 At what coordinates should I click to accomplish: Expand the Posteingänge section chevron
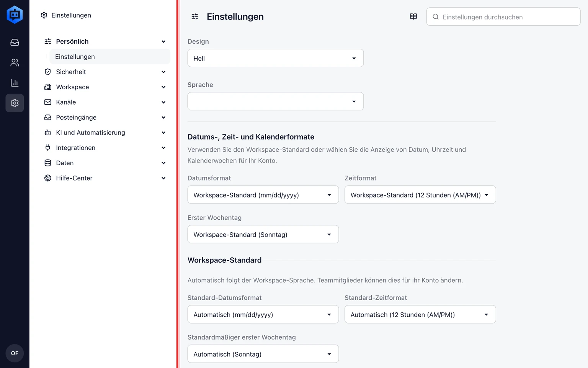coord(163,117)
